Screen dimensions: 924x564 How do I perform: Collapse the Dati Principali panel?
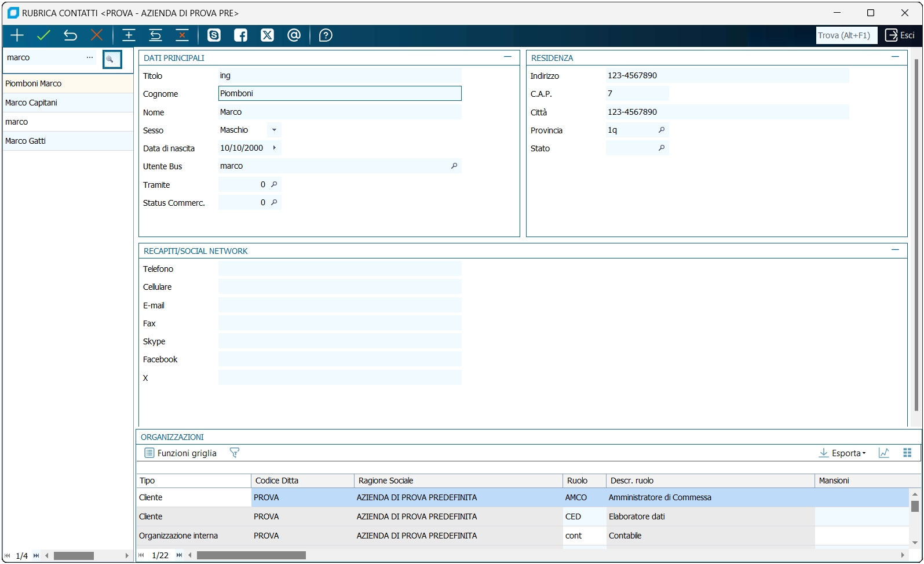[507, 57]
